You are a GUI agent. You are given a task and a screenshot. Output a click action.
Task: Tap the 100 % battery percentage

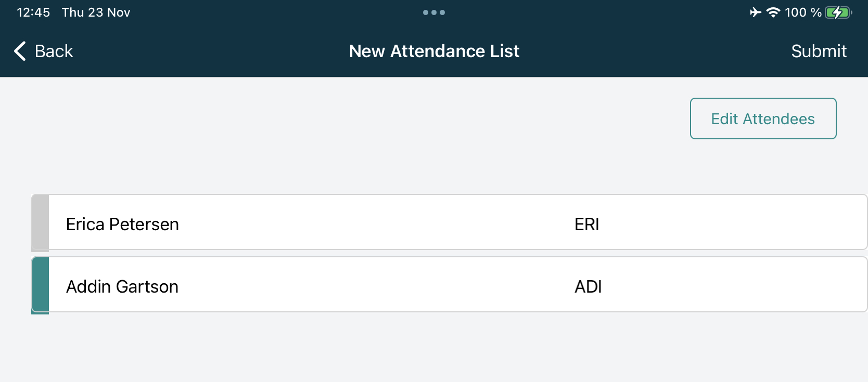click(803, 12)
